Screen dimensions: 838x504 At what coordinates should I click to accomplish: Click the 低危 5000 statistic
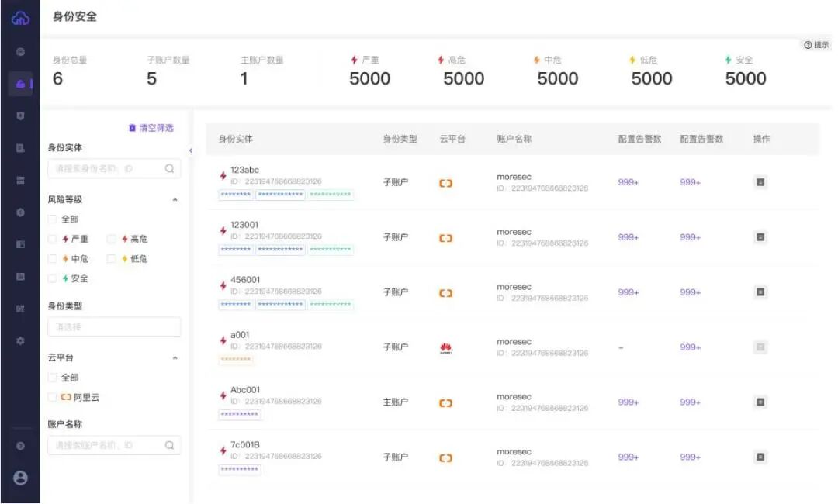(652, 72)
